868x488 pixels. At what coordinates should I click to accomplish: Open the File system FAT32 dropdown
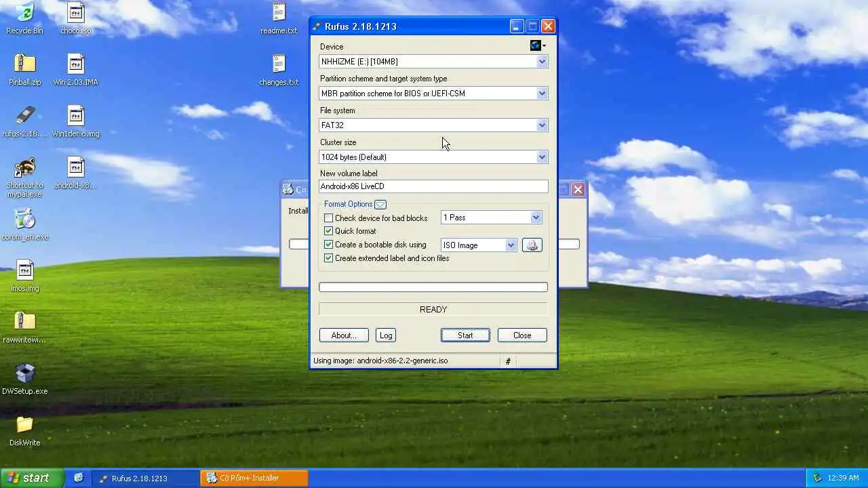(542, 125)
